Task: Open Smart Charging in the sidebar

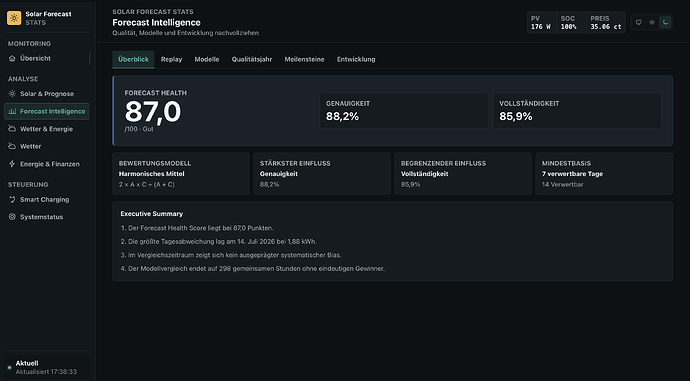Action: [x=47, y=199]
